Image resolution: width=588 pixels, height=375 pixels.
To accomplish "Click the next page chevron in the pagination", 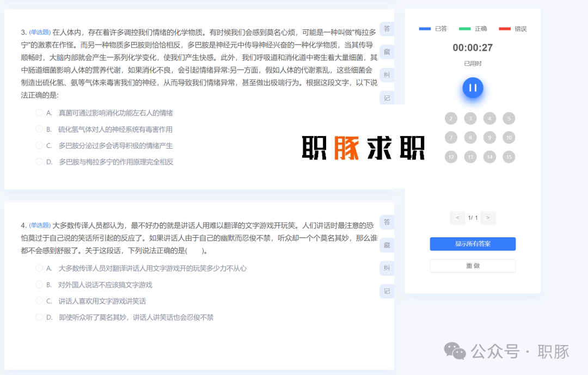I will (x=488, y=218).
